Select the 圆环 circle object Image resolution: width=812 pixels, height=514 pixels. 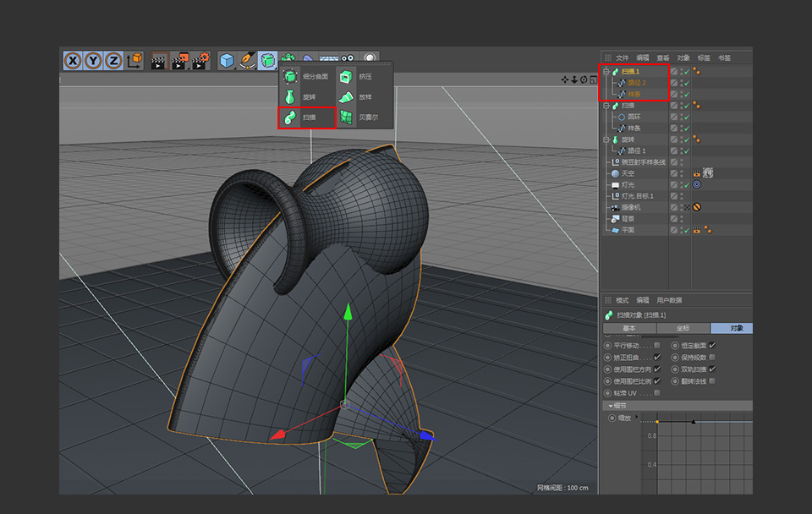pyautogui.click(x=634, y=117)
